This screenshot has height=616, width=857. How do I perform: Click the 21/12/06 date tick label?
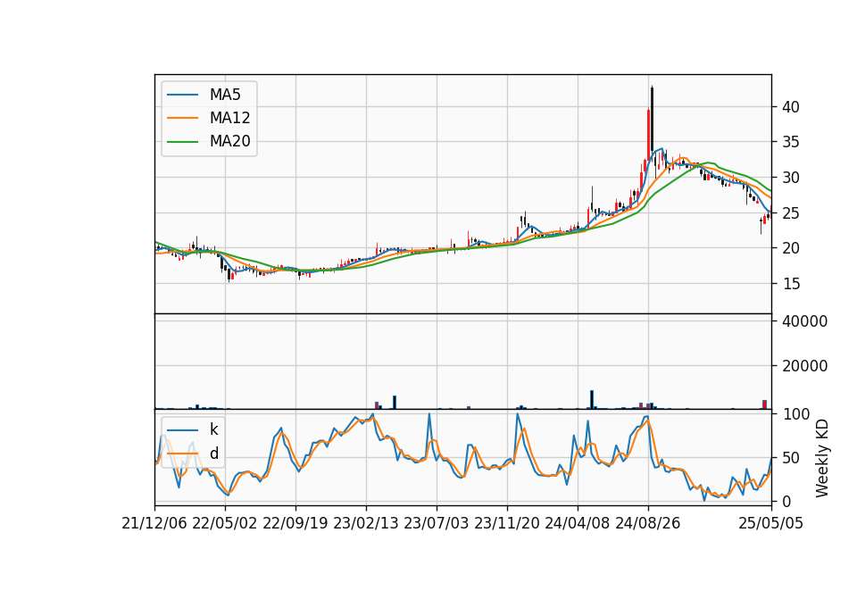tap(154, 523)
